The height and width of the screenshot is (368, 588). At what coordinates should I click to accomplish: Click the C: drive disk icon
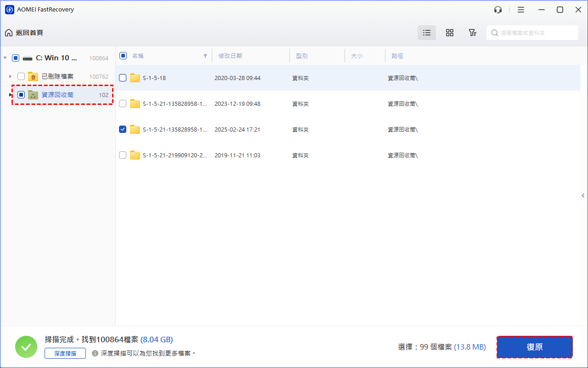pos(28,58)
